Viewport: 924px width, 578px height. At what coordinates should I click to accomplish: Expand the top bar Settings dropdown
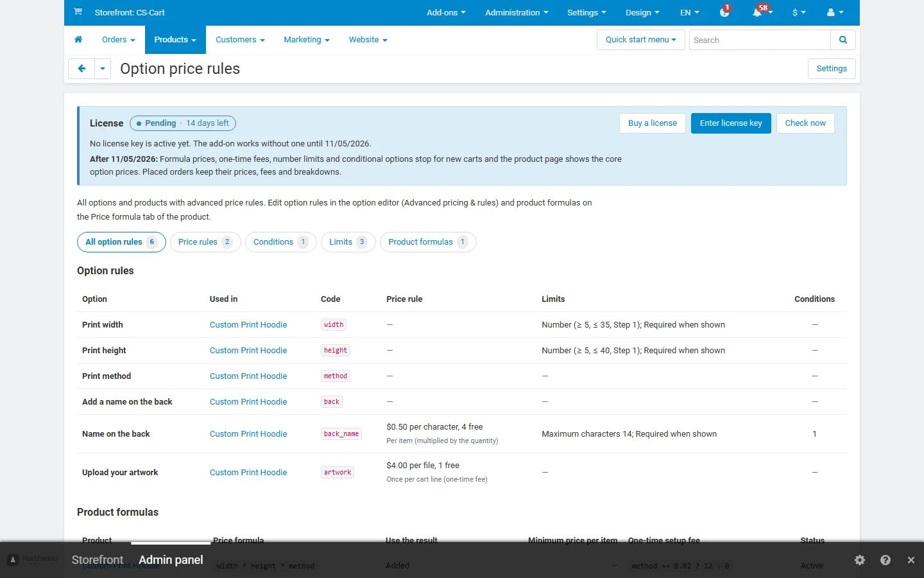586,13
